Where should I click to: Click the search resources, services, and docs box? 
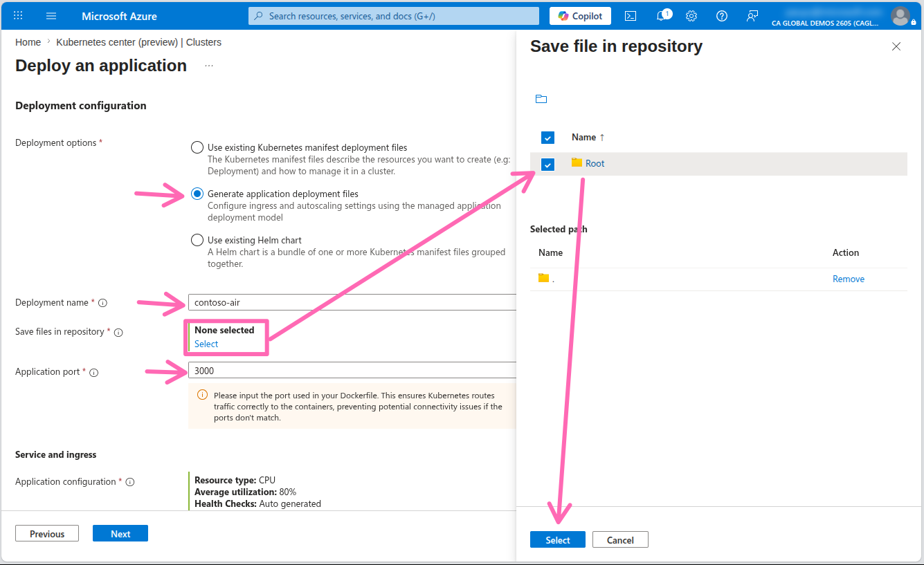[394, 16]
